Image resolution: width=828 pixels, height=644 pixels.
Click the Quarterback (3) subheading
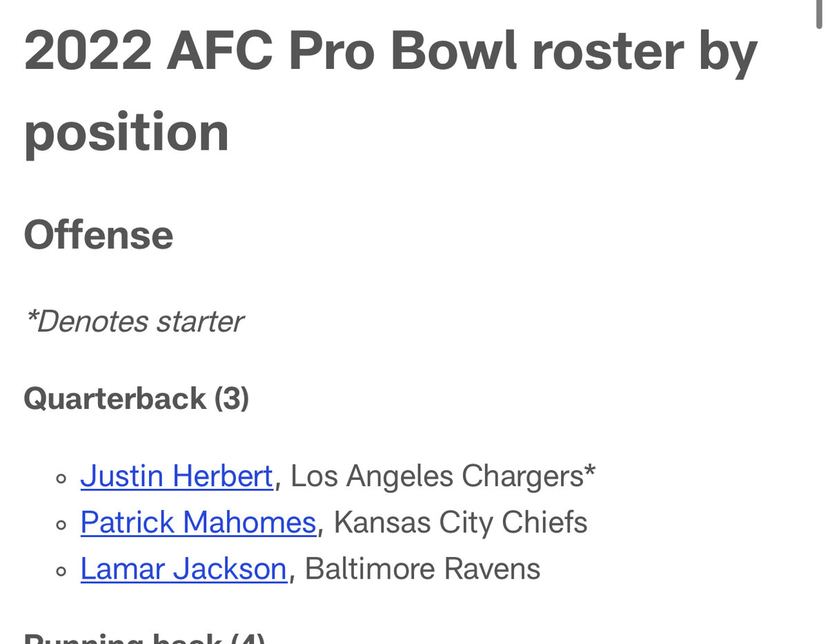[136, 399]
